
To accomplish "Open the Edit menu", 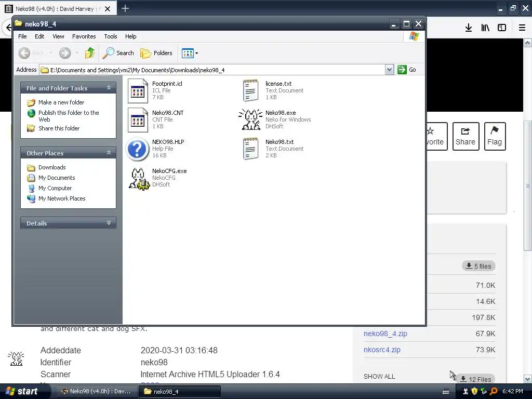I will (39, 36).
